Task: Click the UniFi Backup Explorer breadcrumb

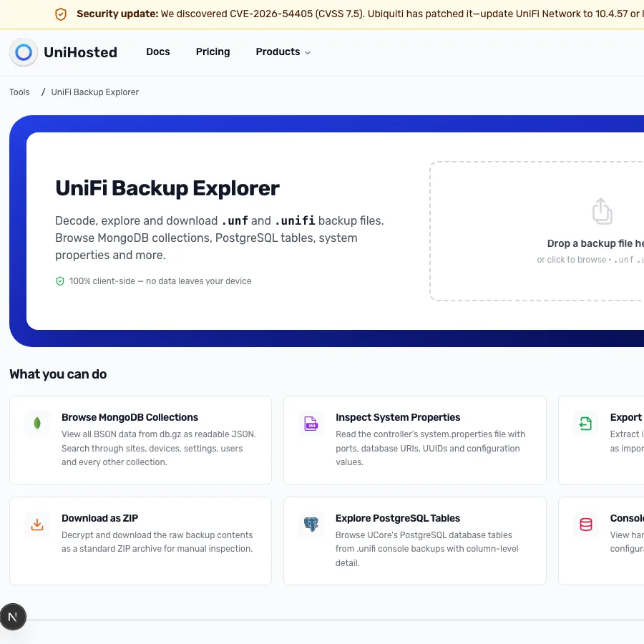Action: coord(95,92)
